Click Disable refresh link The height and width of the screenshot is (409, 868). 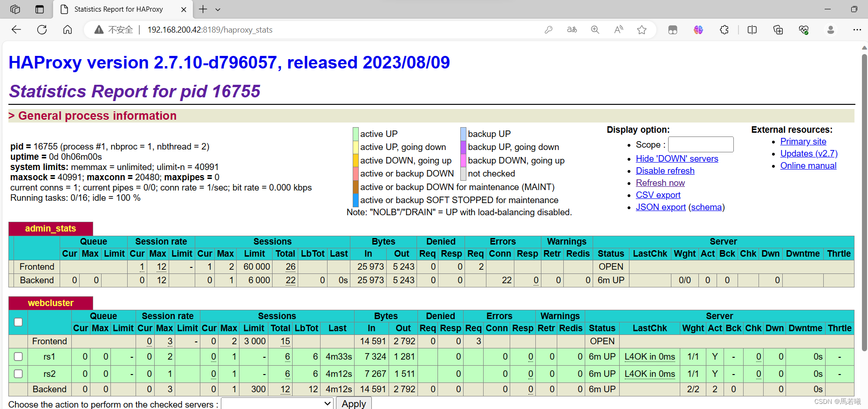[x=665, y=171]
